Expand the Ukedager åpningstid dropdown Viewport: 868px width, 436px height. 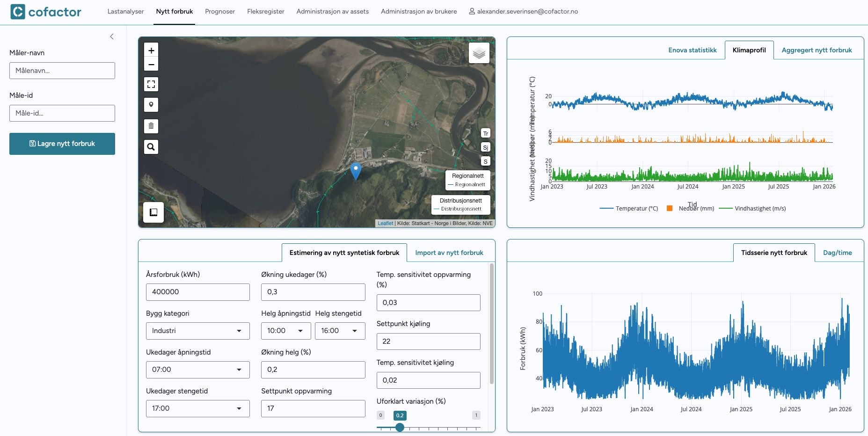197,370
